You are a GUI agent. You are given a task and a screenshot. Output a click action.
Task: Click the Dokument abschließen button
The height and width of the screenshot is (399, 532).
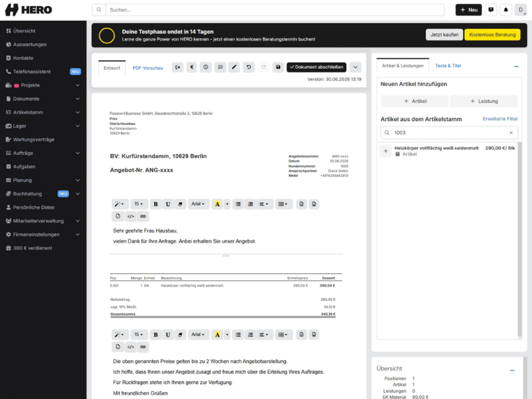coord(317,67)
